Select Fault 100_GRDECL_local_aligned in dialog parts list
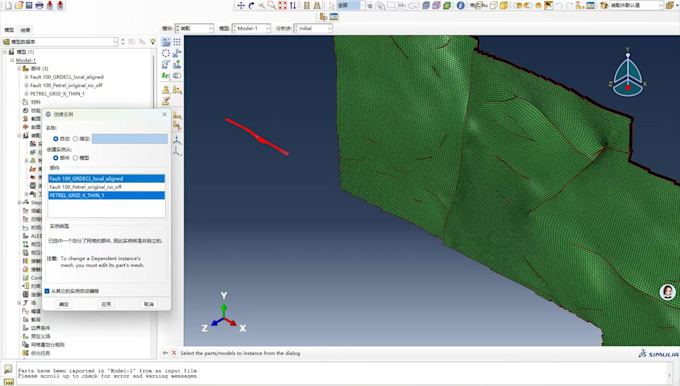The image size is (680, 386). tap(106, 179)
